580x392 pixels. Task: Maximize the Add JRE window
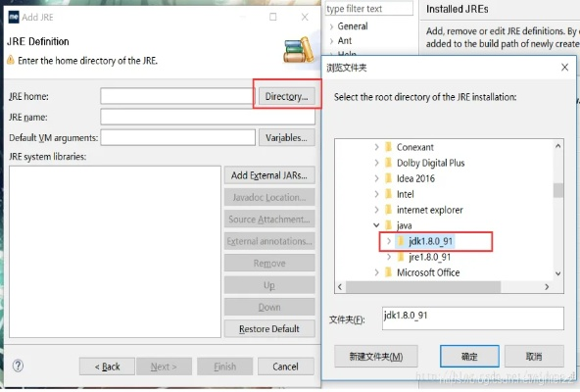(x=273, y=17)
